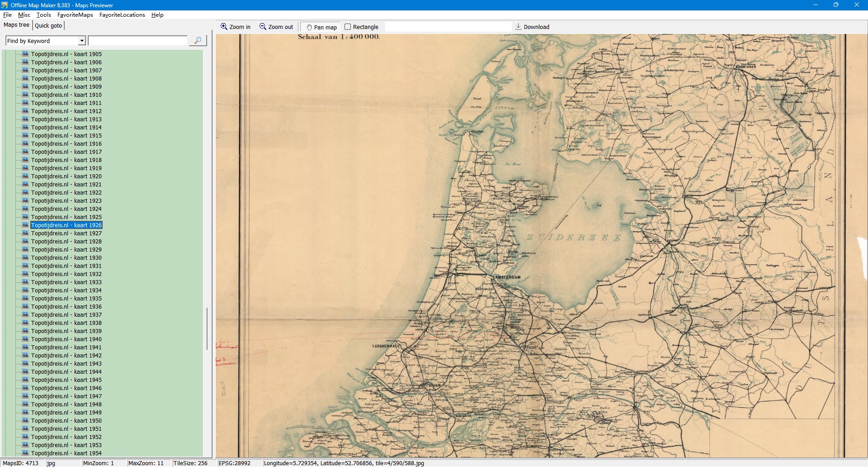
Task: Click the maps tree vertical scrollbar
Action: coord(207,329)
